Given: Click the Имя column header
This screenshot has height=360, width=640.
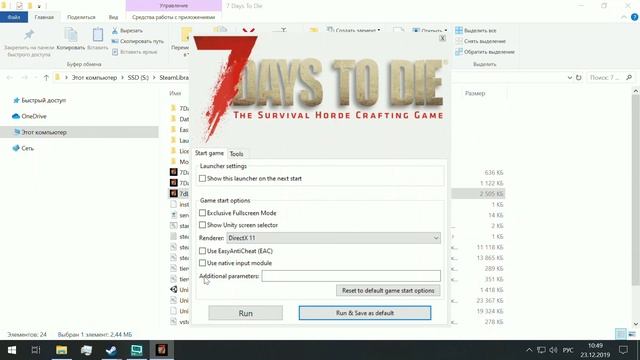Looking at the screenshot, I should coord(175,93).
